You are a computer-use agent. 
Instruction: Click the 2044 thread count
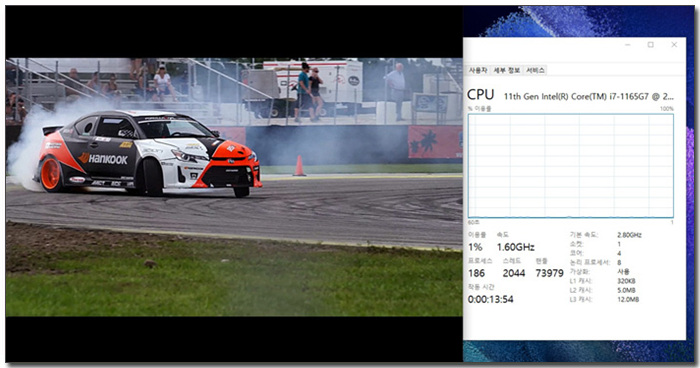pyautogui.click(x=514, y=273)
